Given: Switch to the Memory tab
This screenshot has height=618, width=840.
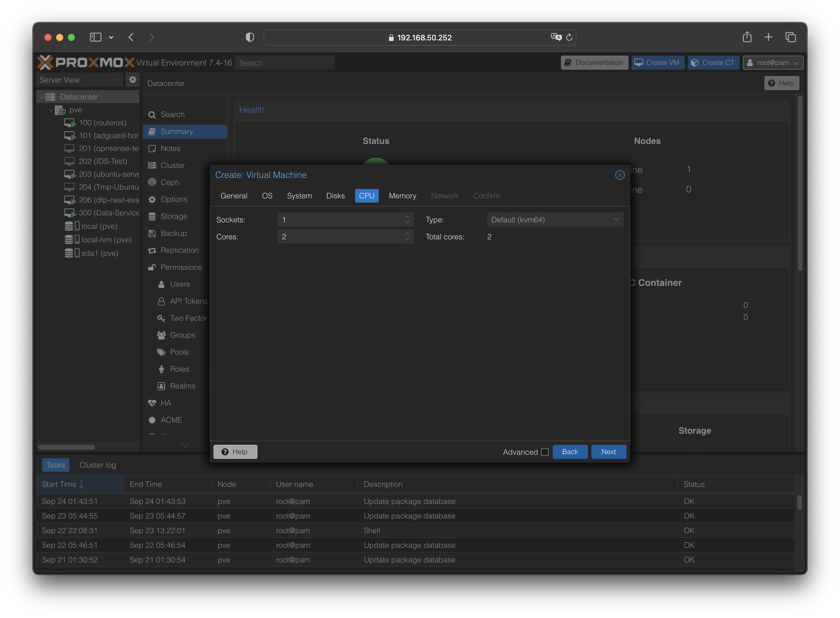Looking at the screenshot, I should (402, 196).
